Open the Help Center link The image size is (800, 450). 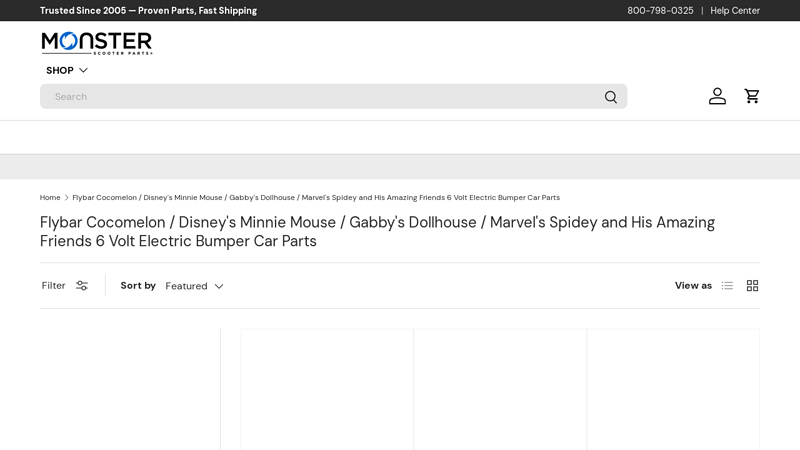click(735, 11)
